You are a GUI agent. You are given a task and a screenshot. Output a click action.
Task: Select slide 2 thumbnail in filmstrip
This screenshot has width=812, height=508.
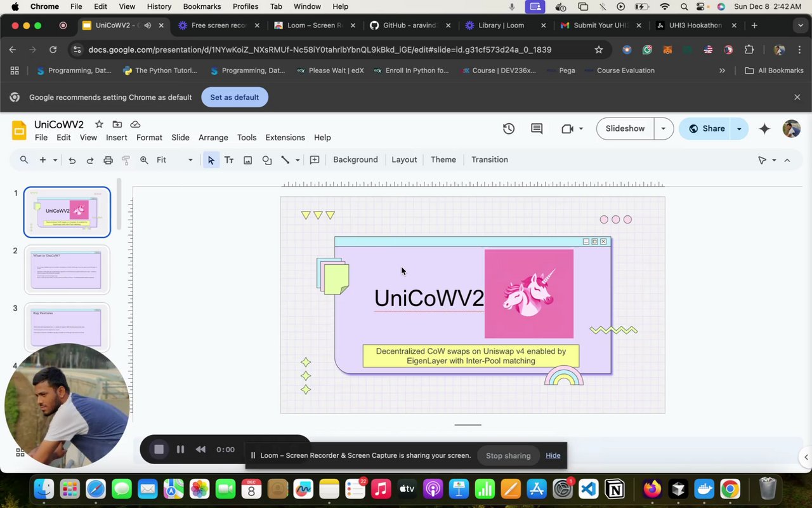(x=67, y=270)
